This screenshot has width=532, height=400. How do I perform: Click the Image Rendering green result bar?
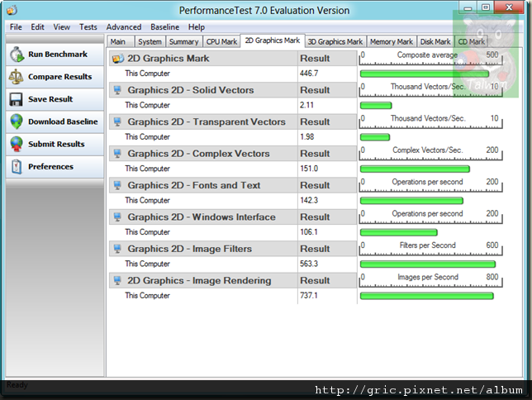(427, 296)
